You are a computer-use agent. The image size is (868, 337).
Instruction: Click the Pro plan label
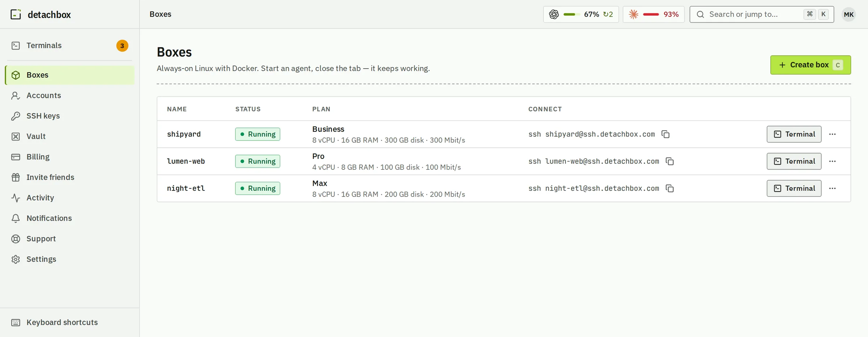point(318,156)
